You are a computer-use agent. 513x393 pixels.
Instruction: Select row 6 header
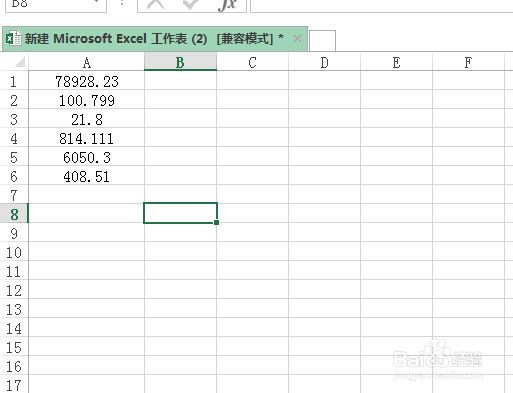[14, 176]
